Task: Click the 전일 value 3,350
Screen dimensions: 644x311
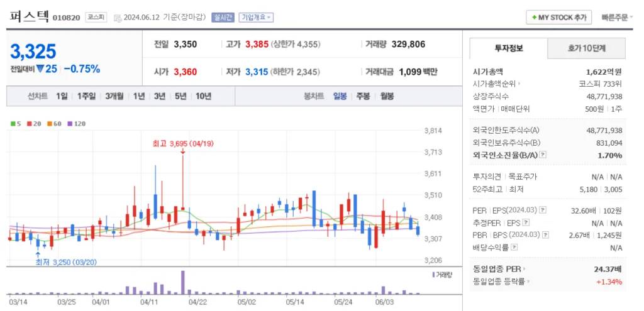Action: [186, 45]
